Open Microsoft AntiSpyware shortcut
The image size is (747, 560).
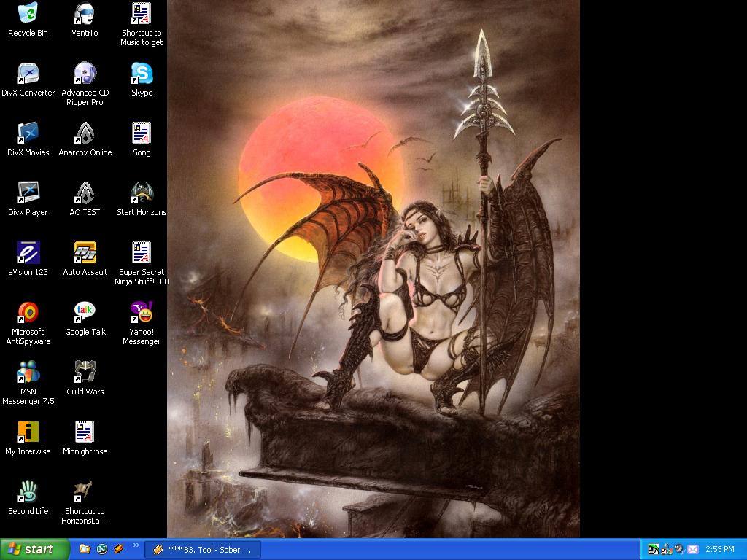tap(28, 313)
